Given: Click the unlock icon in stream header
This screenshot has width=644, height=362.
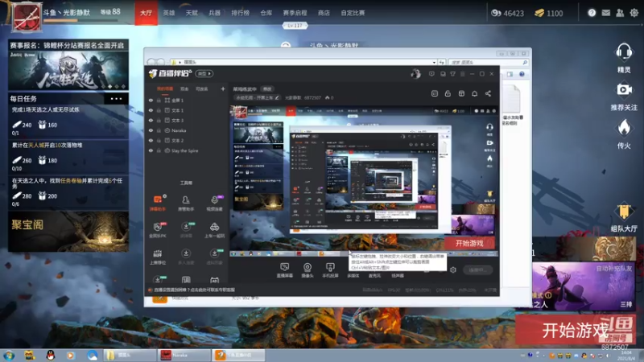Looking at the screenshot, I should click(448, 93).
